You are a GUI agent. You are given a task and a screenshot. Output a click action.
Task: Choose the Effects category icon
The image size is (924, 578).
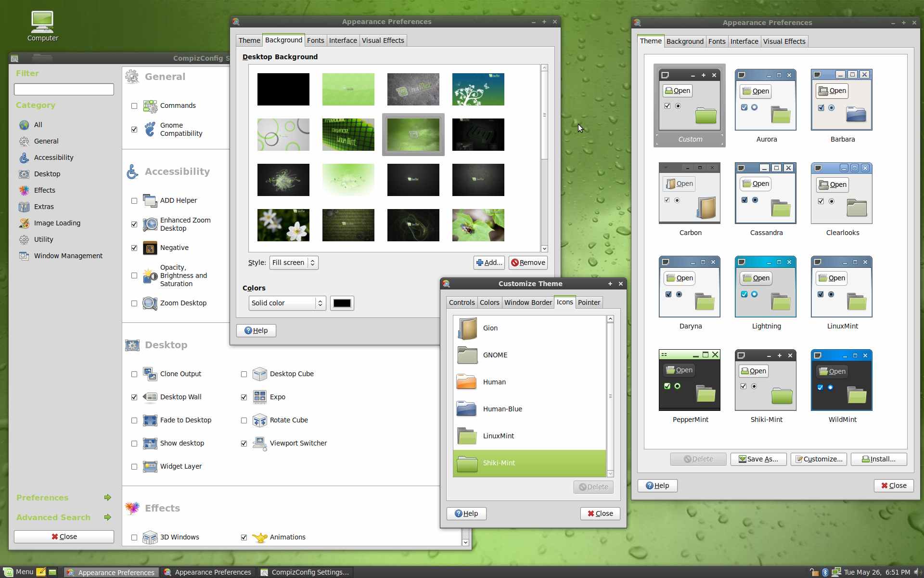[24, 190]
